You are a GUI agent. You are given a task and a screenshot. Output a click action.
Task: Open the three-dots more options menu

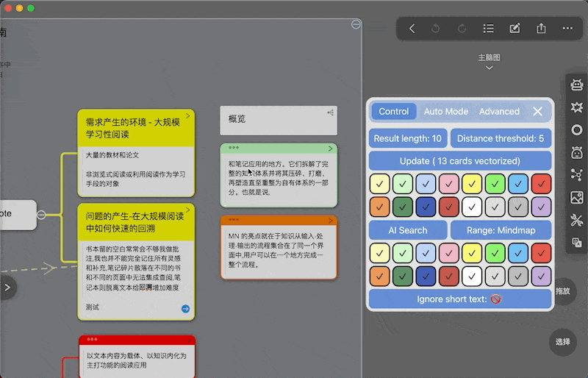pos(567,29)
